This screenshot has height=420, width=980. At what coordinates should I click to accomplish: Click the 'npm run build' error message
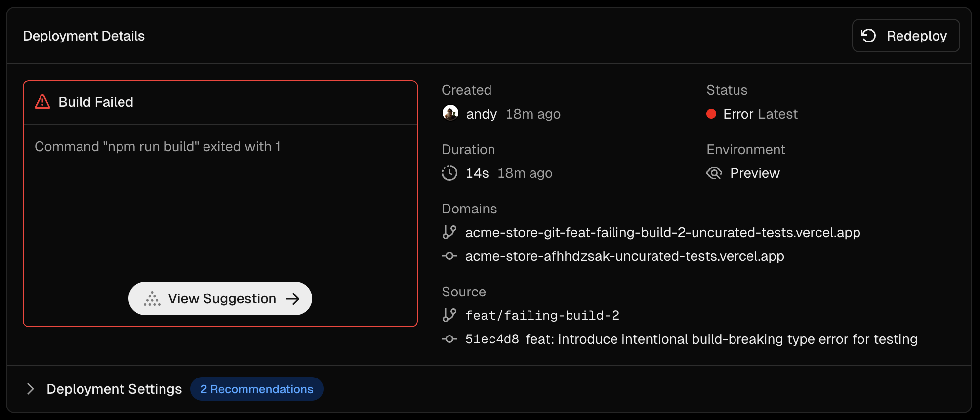point(158,146)
